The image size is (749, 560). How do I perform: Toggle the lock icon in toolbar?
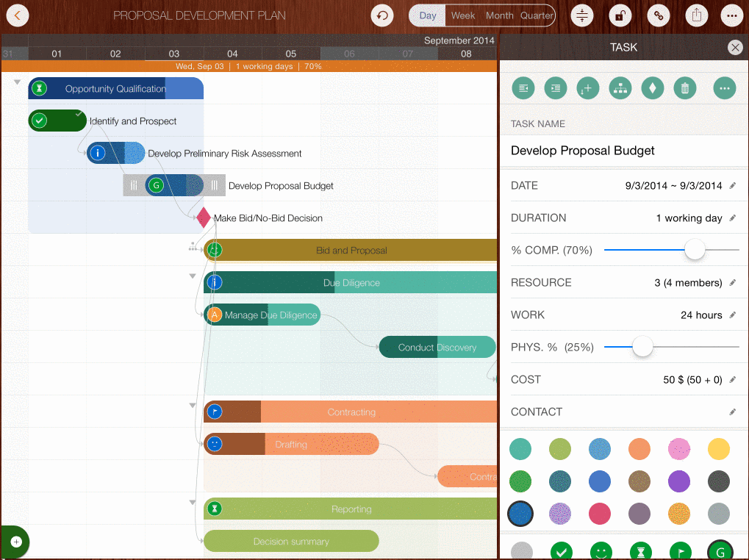pyautogui.click(x=621, y=15)
